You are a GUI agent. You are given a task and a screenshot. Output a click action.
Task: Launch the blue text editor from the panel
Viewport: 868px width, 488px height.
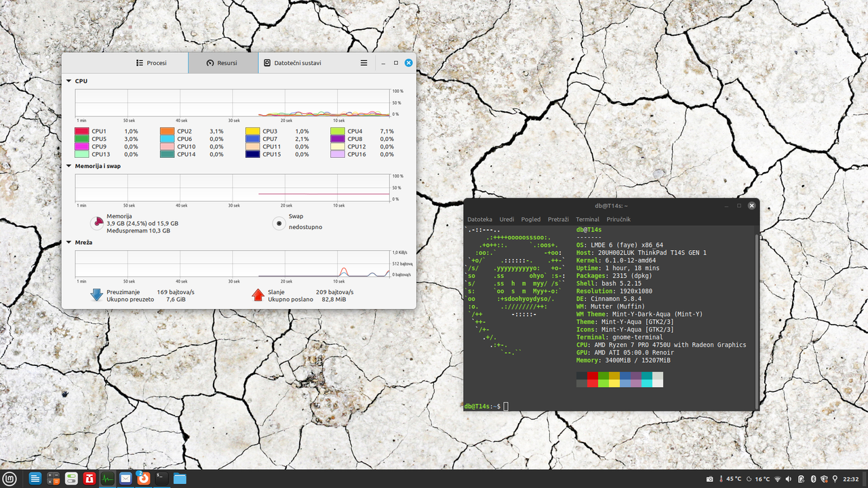coord(35,479)
